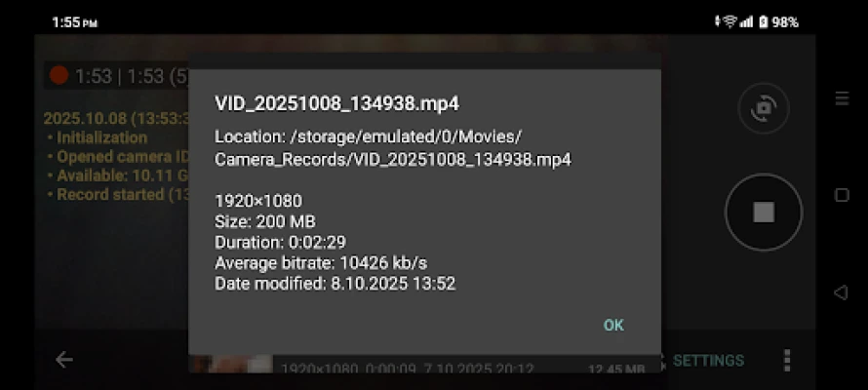868x390 pixels.
Task: Click the battery 98% status indicator
Action: (x=779, y=22)
